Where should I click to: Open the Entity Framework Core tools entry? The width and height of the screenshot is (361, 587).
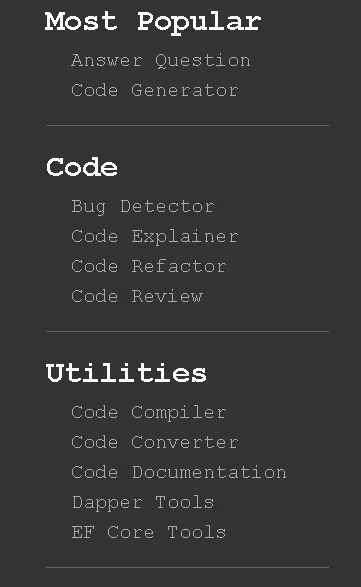tap(149, 532)
